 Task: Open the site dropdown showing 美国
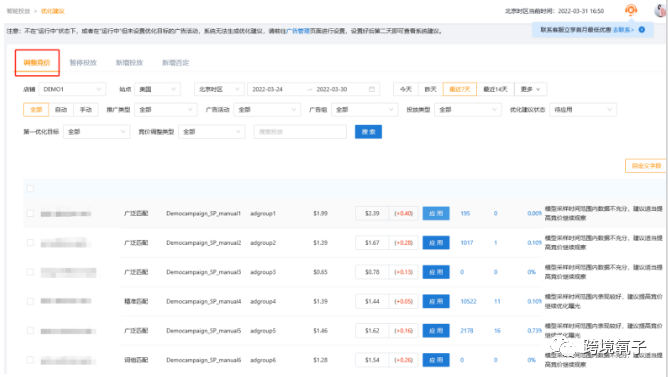click(x=157, y=89)
